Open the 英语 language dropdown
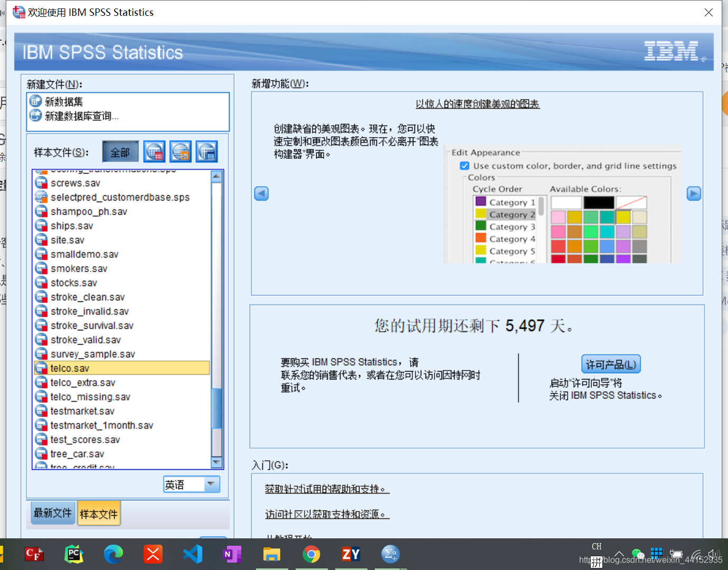The height and width of the screenshot is (570, 728). [x=192, y=484]
